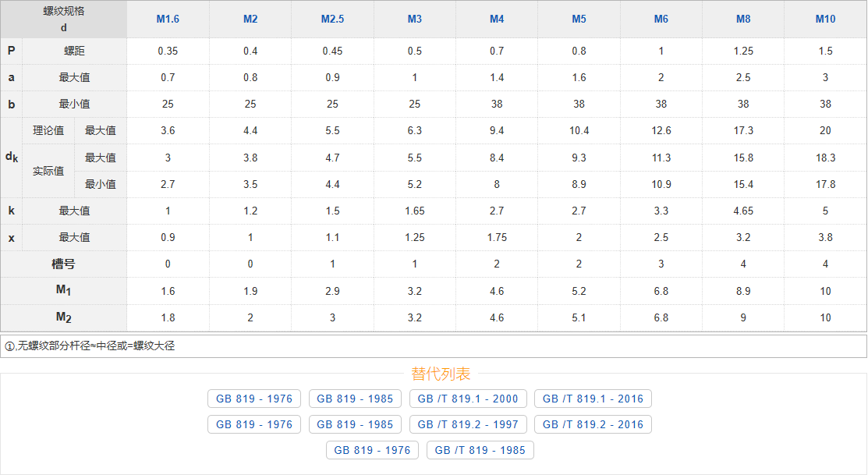
Task: Click the footnote about 无螺纹部分杆径
Action: (90, 346)
